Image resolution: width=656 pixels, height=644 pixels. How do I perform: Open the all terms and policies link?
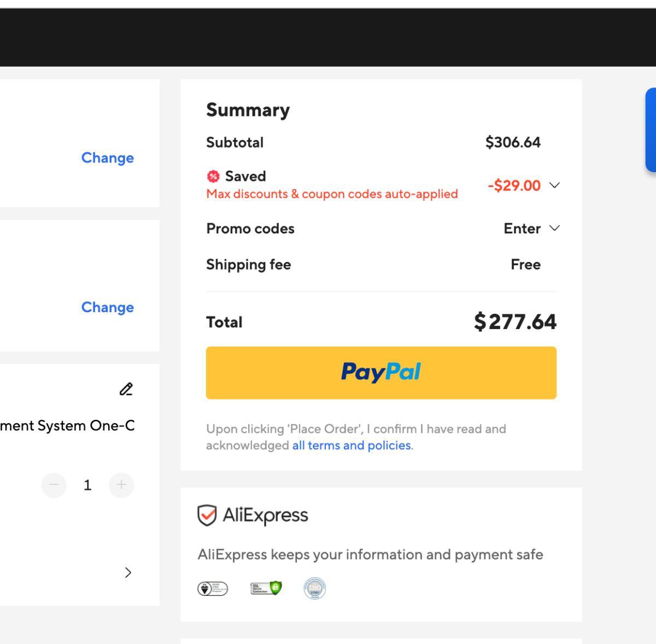352,446
